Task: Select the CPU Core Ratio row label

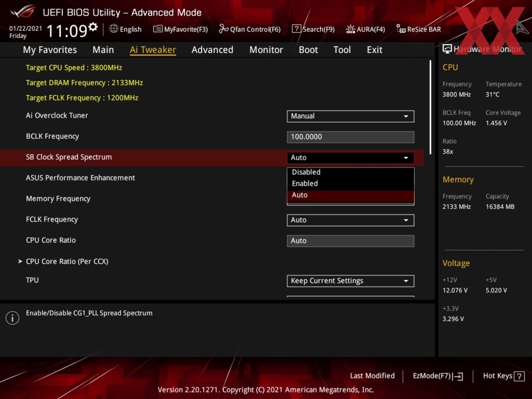Action: tap(51, 240)
